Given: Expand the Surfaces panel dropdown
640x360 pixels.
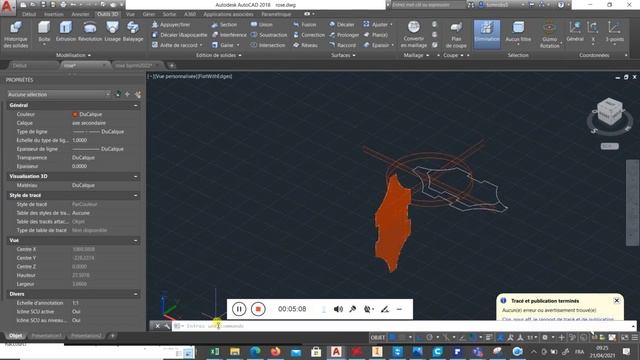Looking at the screenshot, I should [x=343, y=55].
